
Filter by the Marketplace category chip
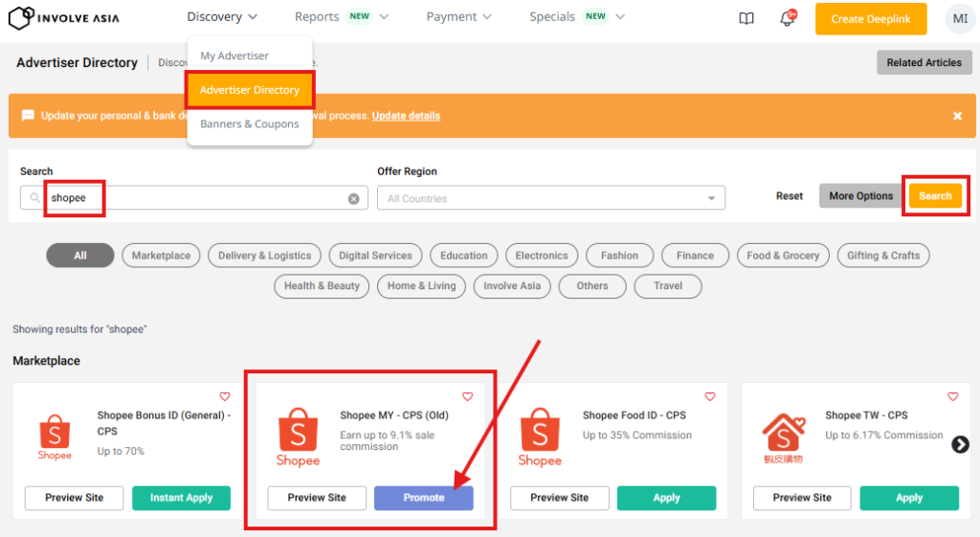(x=161, y=256)
